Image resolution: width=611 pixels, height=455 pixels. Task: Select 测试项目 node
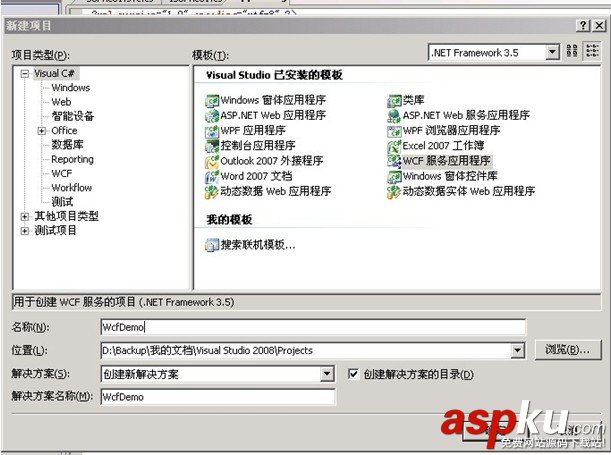tap(55, 231)
